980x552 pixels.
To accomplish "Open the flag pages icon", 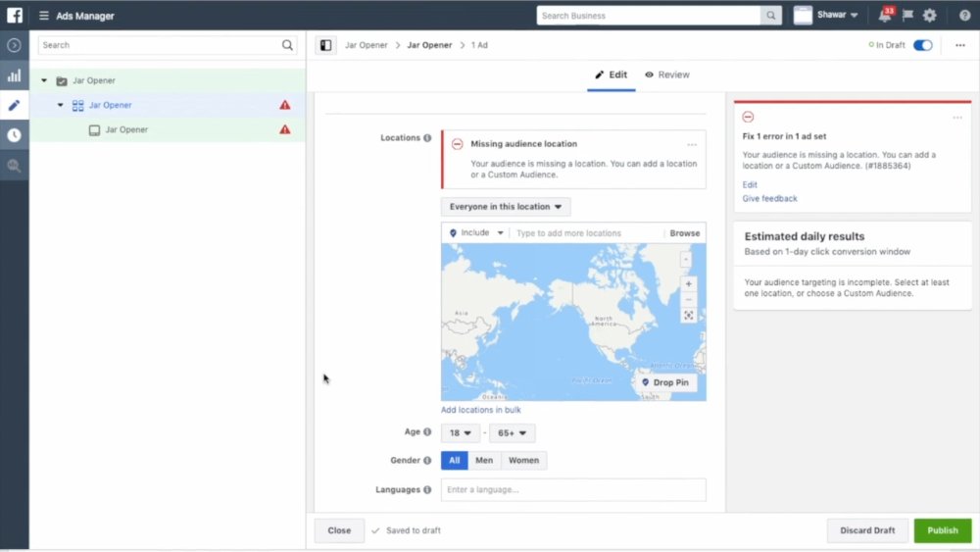I will pyautogui.click(x=907, y=15).
